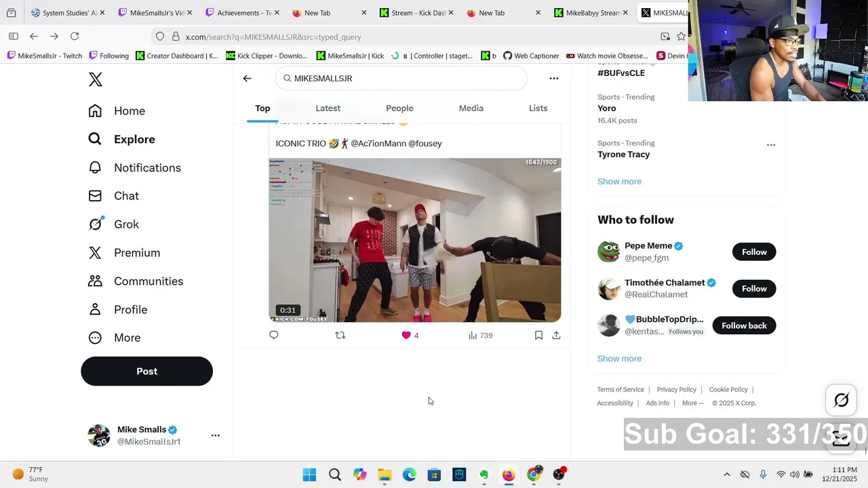868x488 pixels.
Task: Follow Timothée Chalamet
Action: [x=754, y=289]
